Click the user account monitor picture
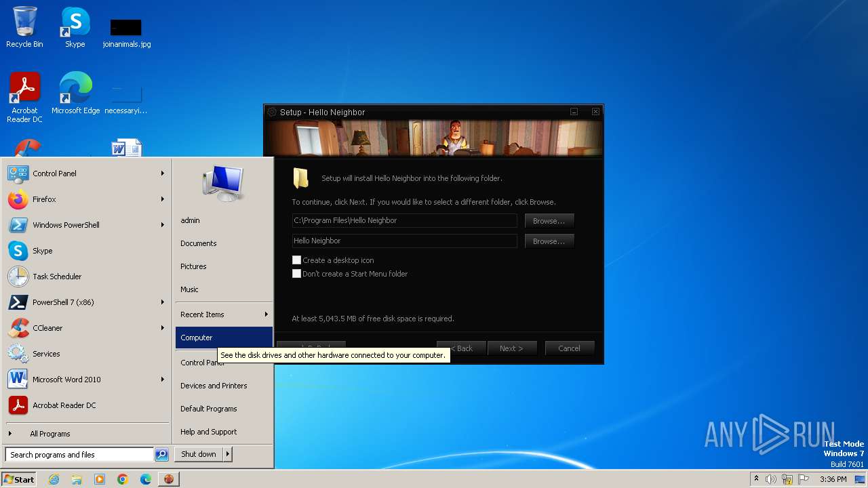The height and width of the screenshot is (488, 868). [223, 183]
